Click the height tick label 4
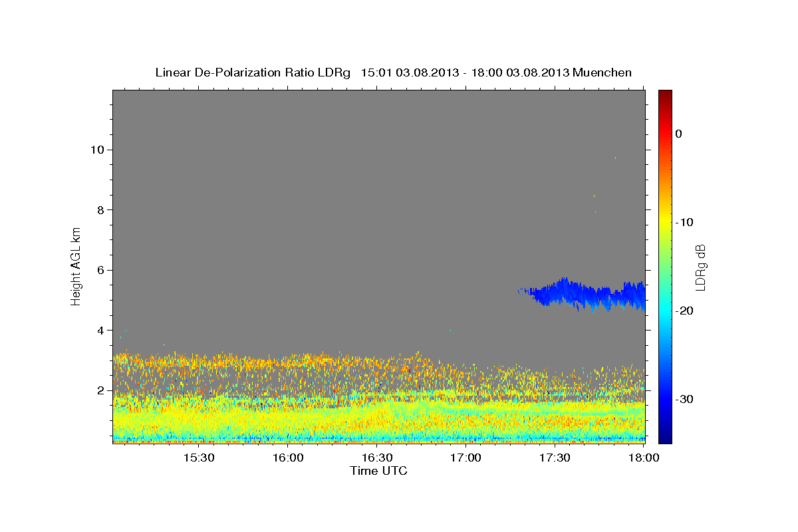Screen dimensions: 798x532 [x=100, y=331]
